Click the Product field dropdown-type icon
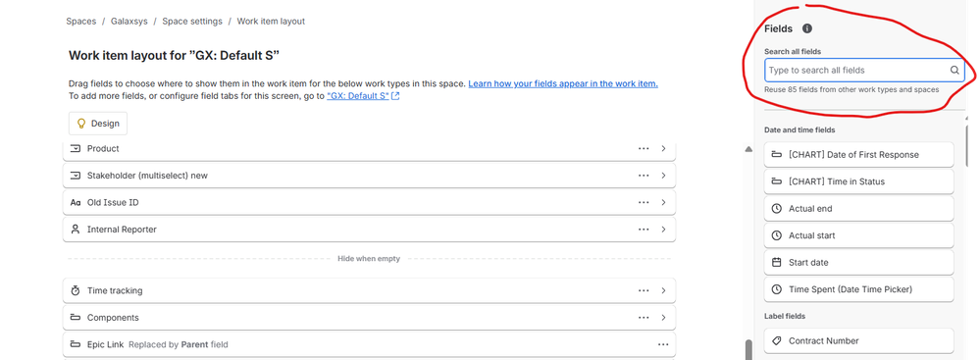 [x=76, y=149]
